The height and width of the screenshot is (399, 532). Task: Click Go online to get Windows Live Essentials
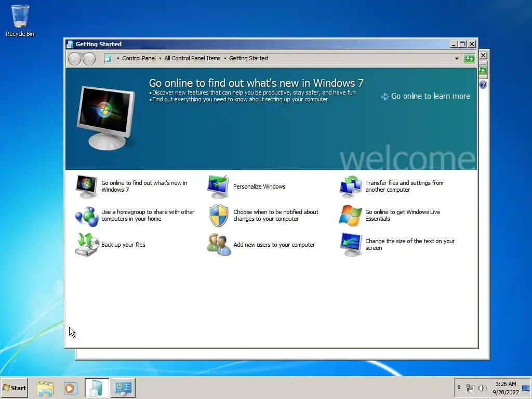403,216
